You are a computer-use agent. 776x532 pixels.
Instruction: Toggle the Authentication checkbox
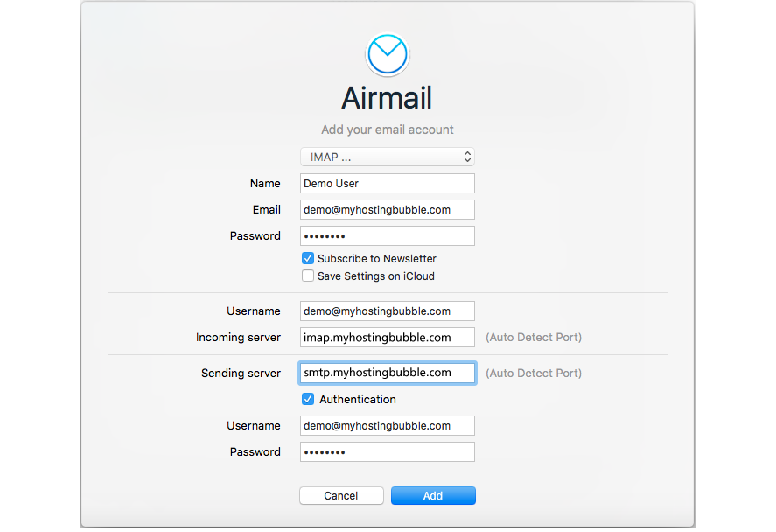click(x=308, y=399)
